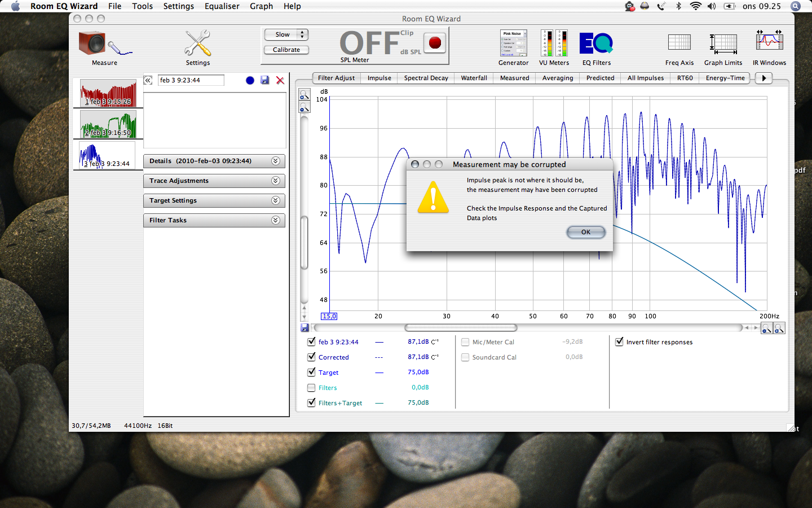The height and width of the screenshot is (508, 812).
Task: Uncheck the Target trace checkbox
Action: pyautogui.click(x=311, y=372)
